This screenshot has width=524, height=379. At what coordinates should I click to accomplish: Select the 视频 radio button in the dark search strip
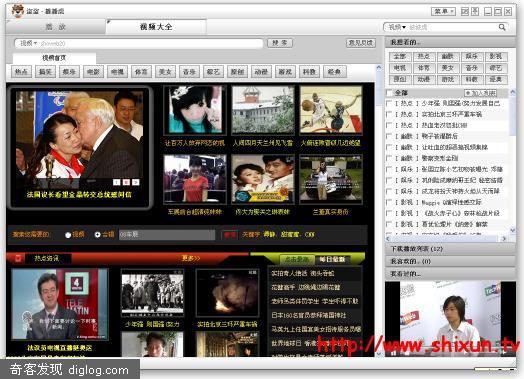pyautogui.click(x=68, y=235)
